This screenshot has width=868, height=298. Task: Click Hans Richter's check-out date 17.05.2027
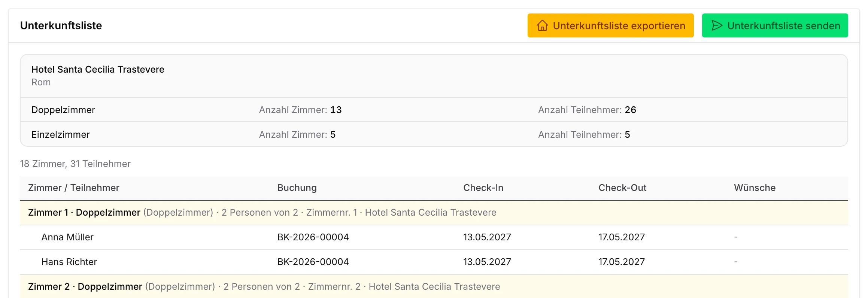pyautogui.click(x=622, y=262)
